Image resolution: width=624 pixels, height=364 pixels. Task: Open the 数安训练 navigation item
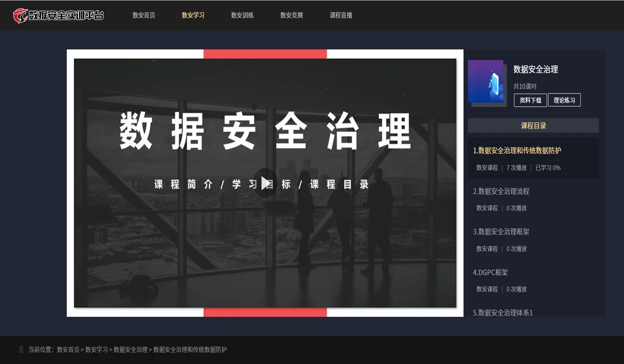click(242, 15)
